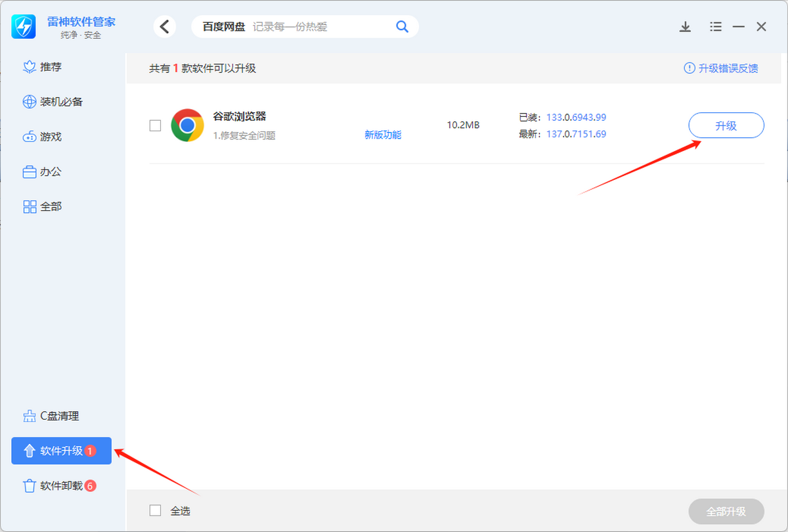Click the 全部升级 button
Screen dimensions: 788x532
pos(726,512)
